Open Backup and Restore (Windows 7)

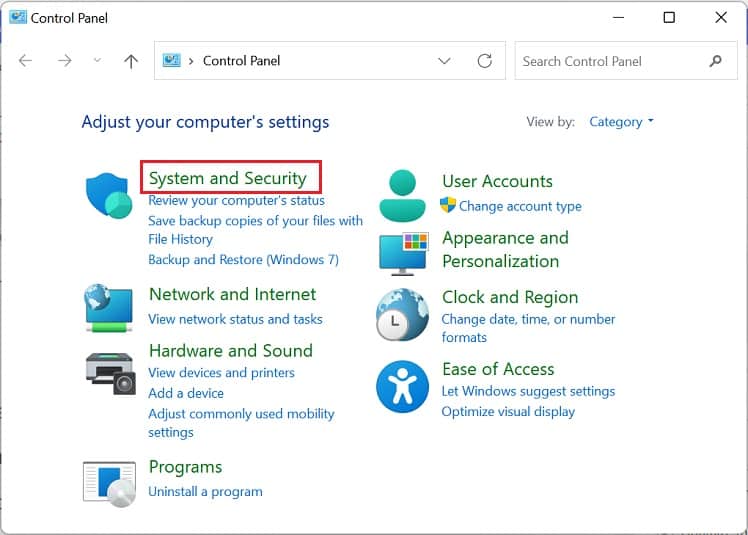pyautogui.click(x=243, y=260)
